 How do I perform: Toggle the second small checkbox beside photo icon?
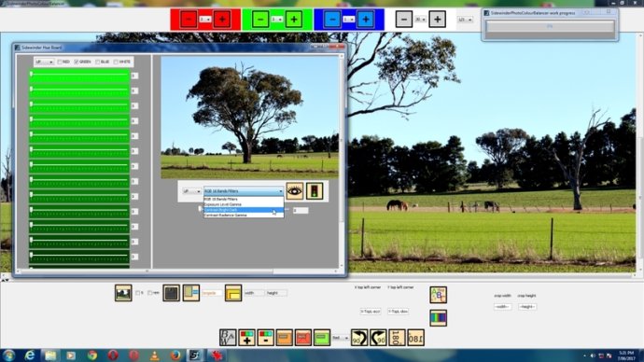tap(150, 293)
